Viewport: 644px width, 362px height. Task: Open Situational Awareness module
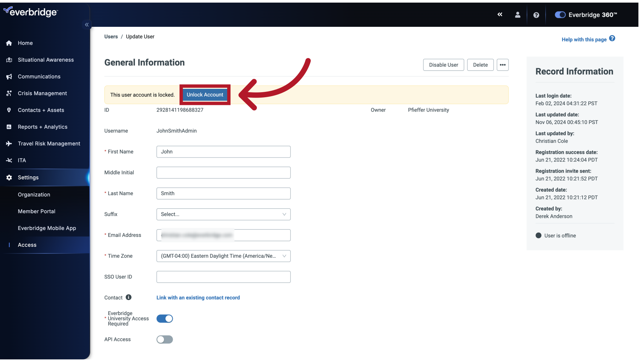46,60
